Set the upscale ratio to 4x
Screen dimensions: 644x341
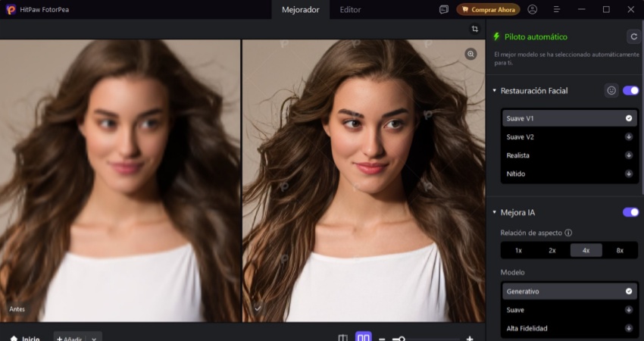[x=586, y=250]
